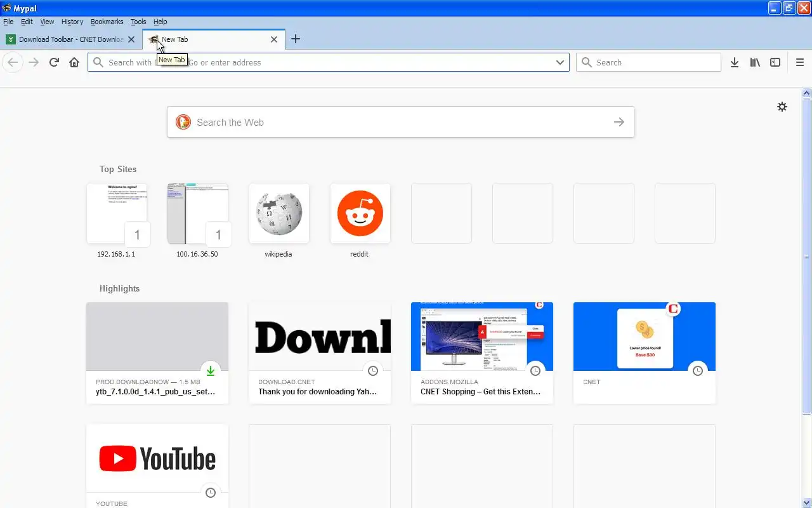Close the Download Toolbar CNET tab
Viewport: 812px width, 508px height.
(131, 39)
